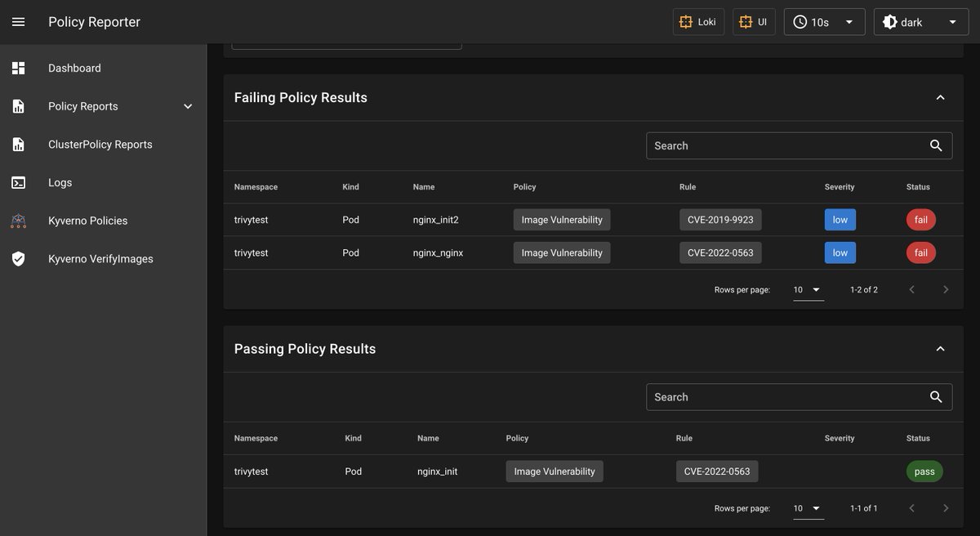Click the Kyverno VerifyImages shield icon

pyautogui.click(x=18, y=259)
